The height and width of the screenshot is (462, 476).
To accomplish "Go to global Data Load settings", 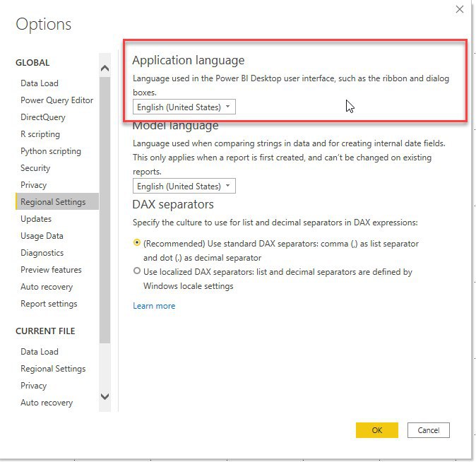I will [40, 83].
